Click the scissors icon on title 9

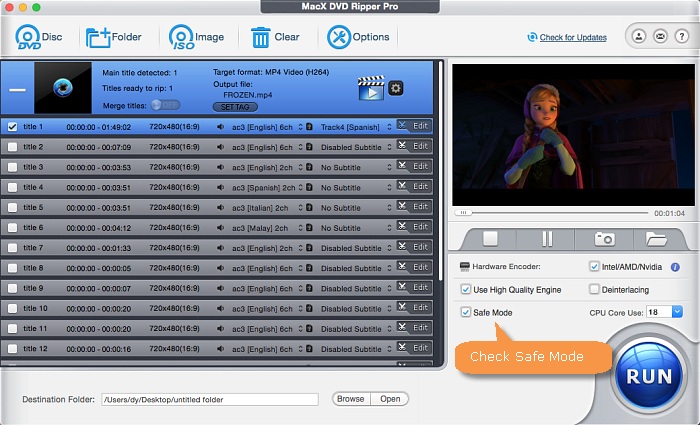coord(402,287)
